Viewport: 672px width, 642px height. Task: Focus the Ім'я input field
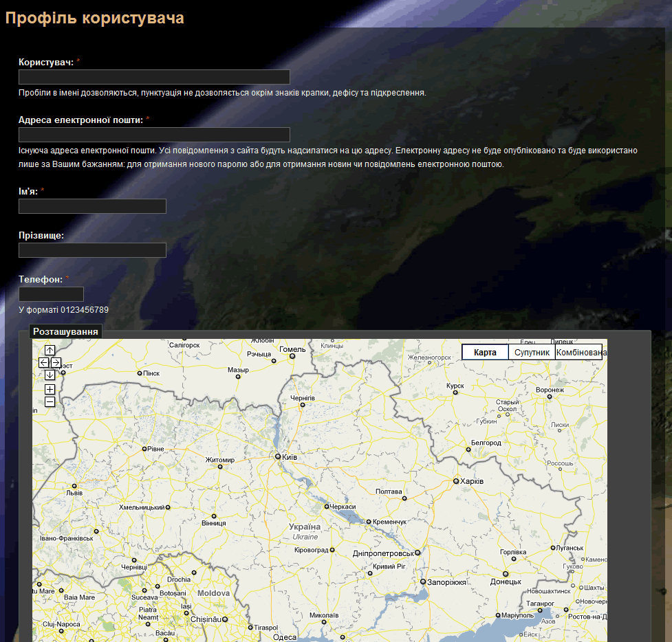point(92,206)
